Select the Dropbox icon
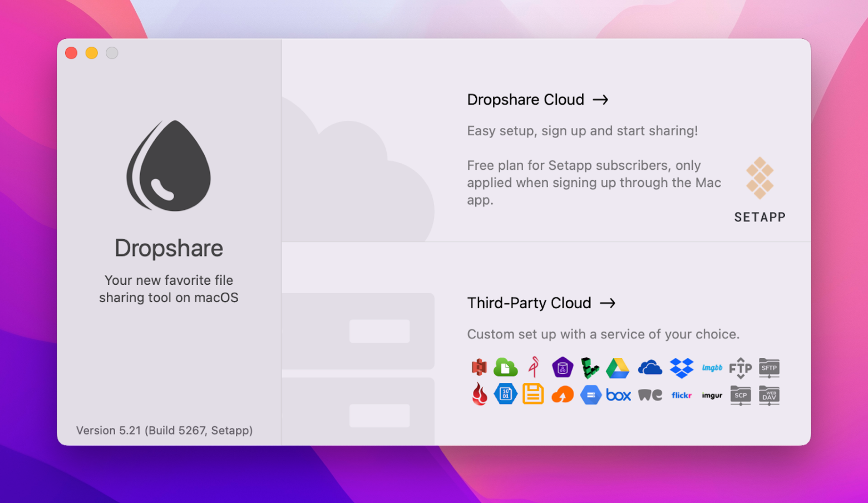This screenshot has width=868, height=503. (681, 368)
